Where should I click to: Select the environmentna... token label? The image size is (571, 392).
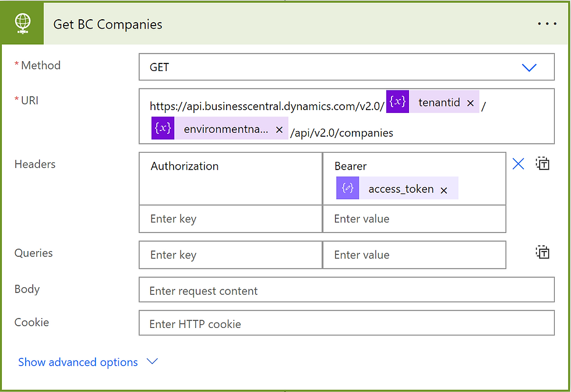[226, 129]
